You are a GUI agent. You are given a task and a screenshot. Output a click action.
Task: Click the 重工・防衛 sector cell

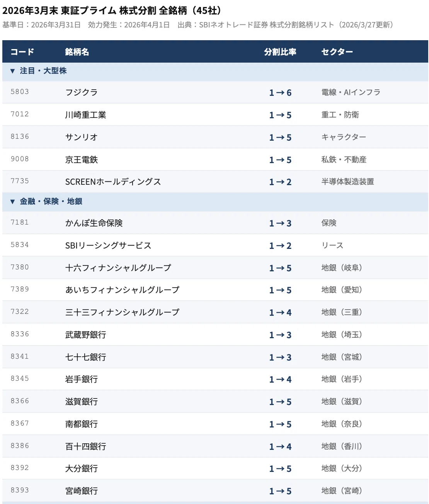coord(340,115)
